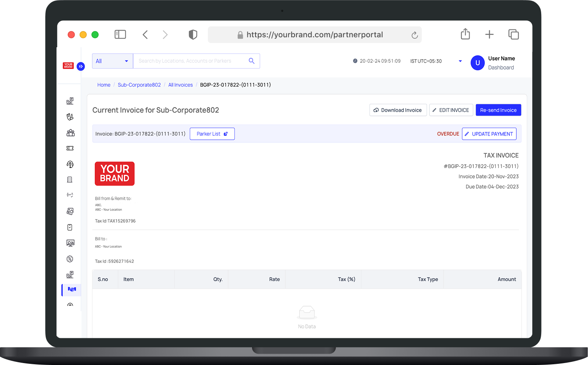Image resolution: width=588 pixels, height=365 pixels.
Task: Click the User Name label
Action: point(502,59)
